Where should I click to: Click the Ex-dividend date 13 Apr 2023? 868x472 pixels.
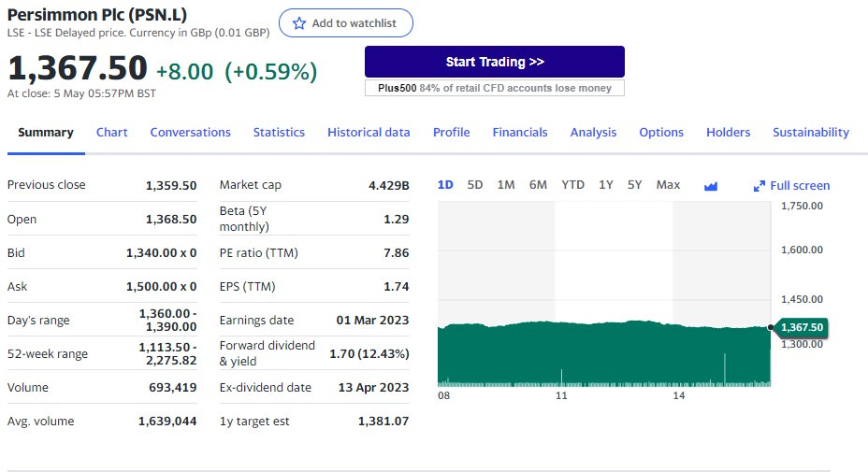pyautogui.click(x=373, y=388)
